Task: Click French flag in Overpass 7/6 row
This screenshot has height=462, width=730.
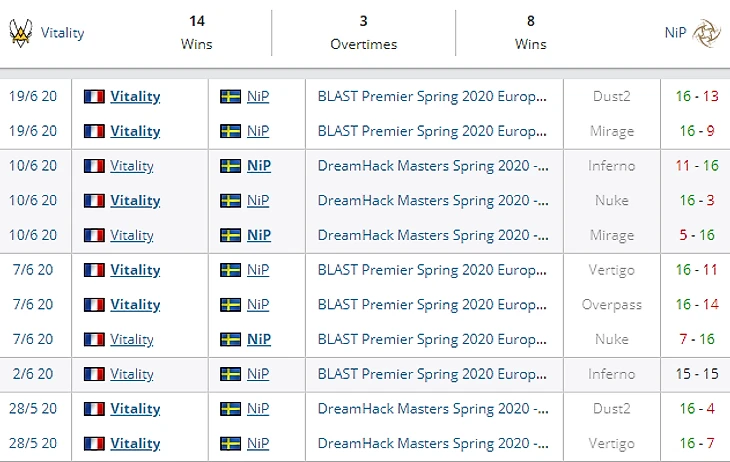Action: click(x=95, y=305)
